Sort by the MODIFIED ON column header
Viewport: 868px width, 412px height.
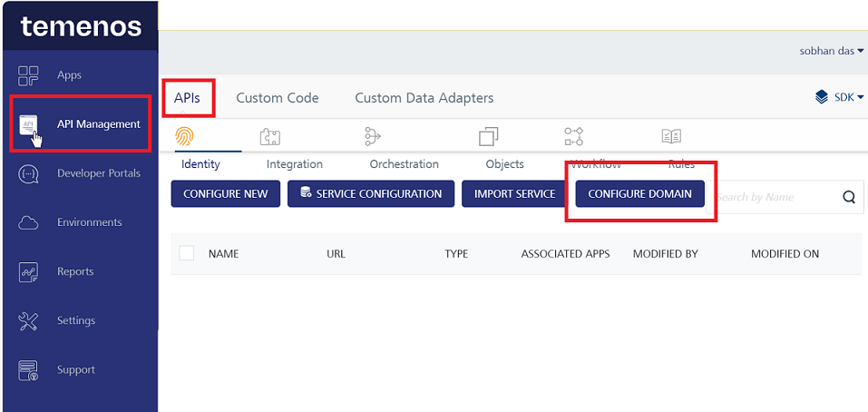[785, 254]
